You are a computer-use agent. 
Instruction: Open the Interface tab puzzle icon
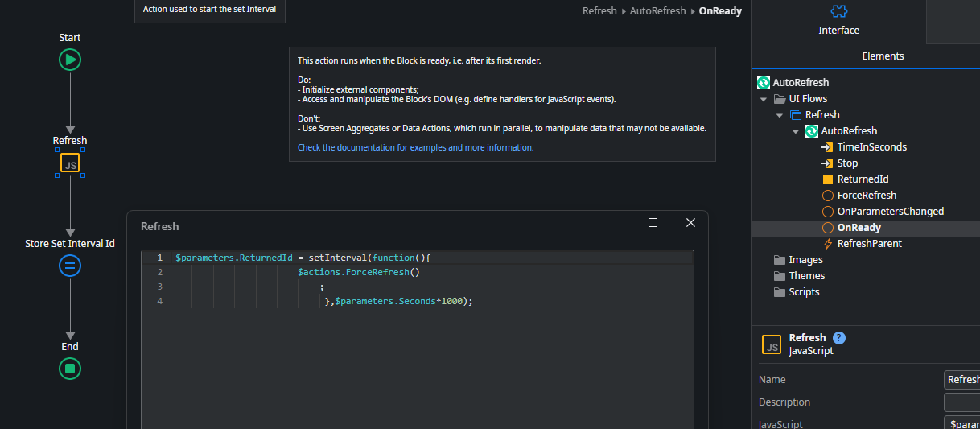(839, 11)
